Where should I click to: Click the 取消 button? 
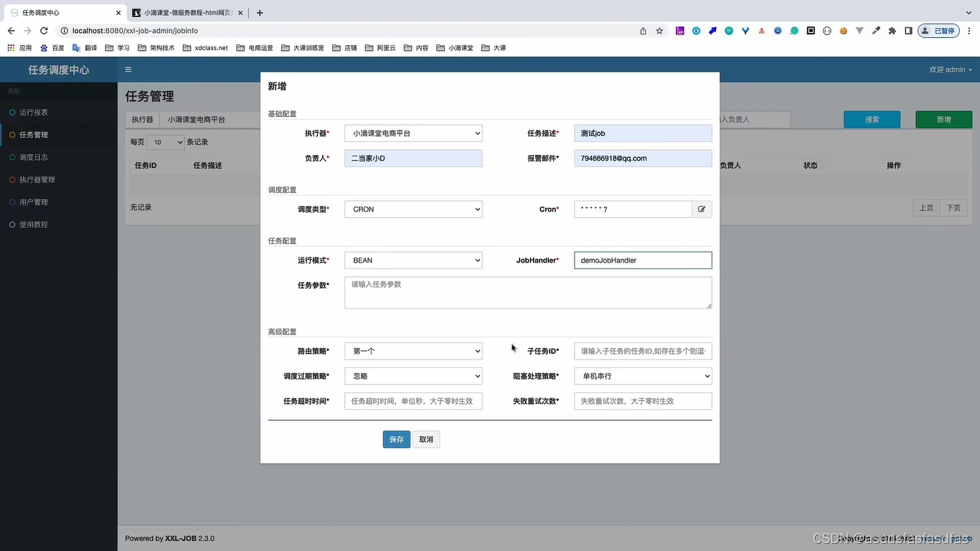click(426, 439)
